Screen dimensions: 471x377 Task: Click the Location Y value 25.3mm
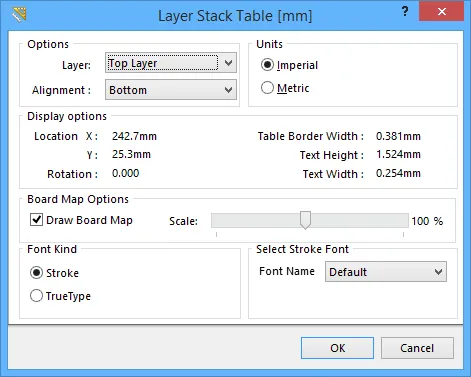[x=131, y=154]
